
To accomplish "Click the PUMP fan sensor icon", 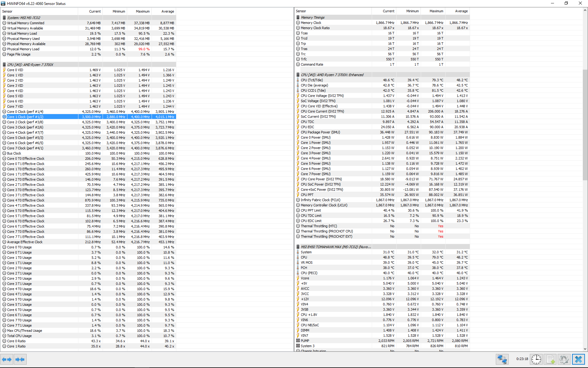I will coord(298,341).
